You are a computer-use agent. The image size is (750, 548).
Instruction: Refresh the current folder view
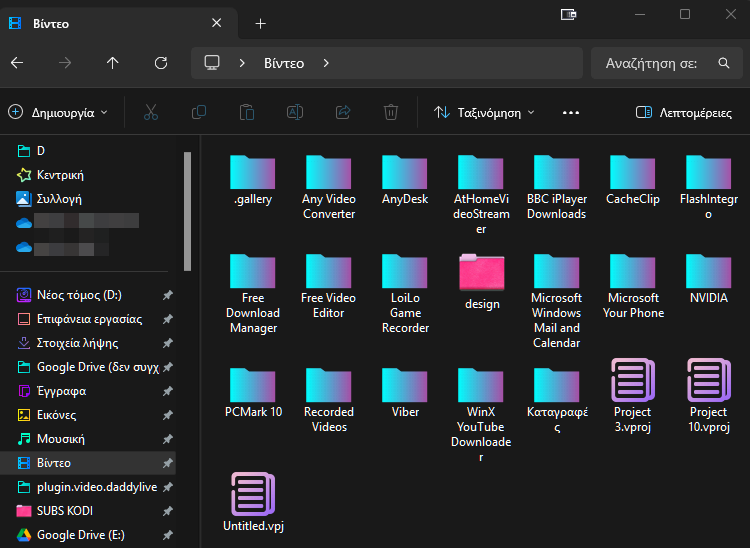161,63
